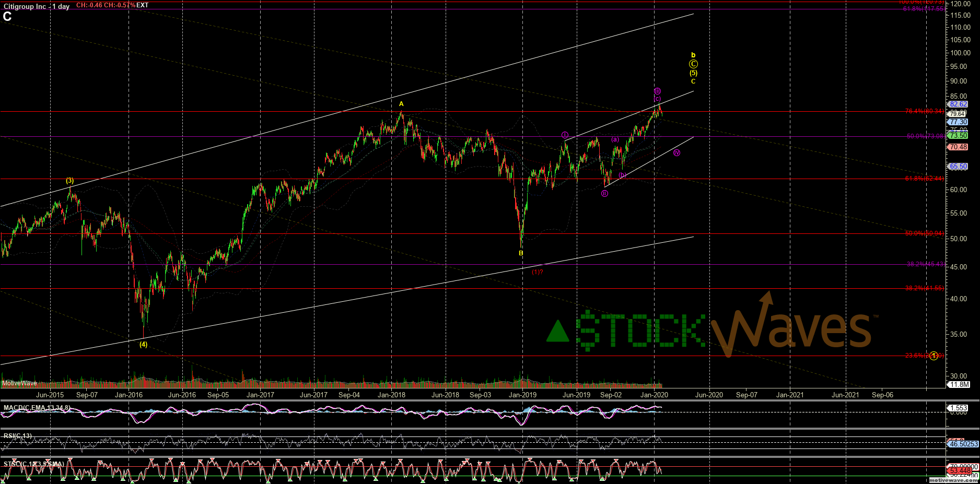Open the RSI(C,13) indicator label
The image size is (980, 484).
[x=18, y=436]
